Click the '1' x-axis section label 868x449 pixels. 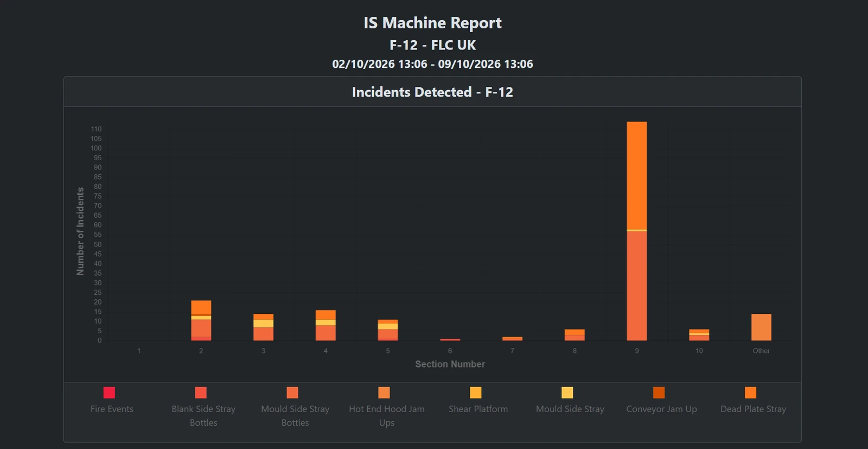139,351
